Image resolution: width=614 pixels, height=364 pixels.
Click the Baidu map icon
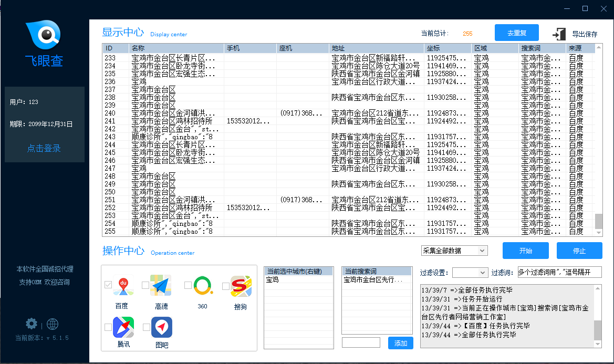122,286
